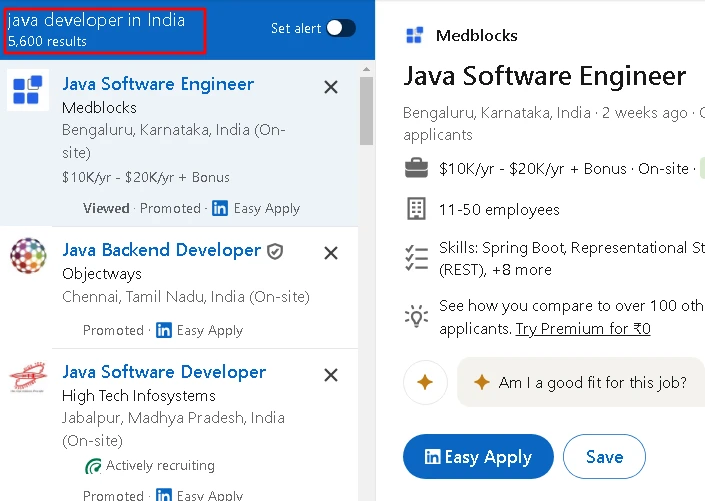Click Easy Apply text in Objectways card
The height and width of the screenshot is (501, 705).
tap(210, 331)
